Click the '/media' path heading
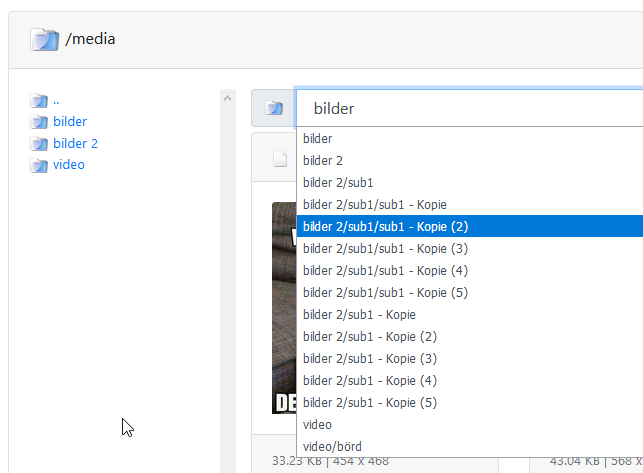Screen dimensions: 643x473 click(90, 39)
